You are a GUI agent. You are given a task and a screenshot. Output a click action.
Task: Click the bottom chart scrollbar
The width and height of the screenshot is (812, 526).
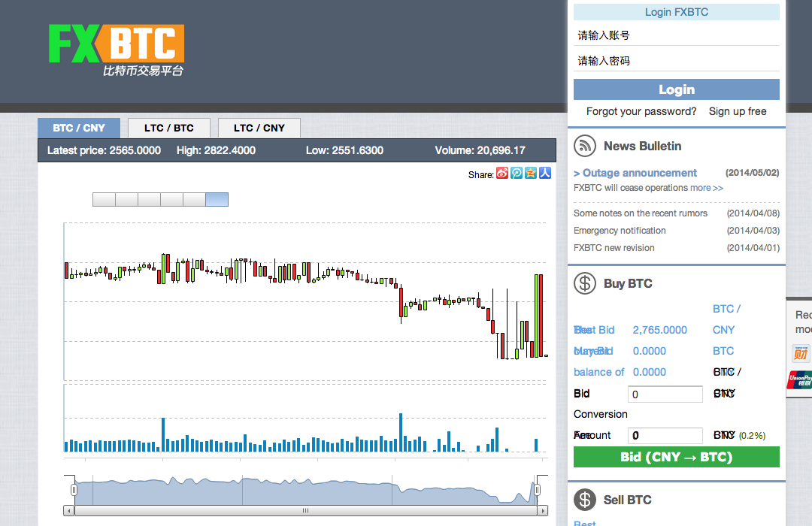304,509
